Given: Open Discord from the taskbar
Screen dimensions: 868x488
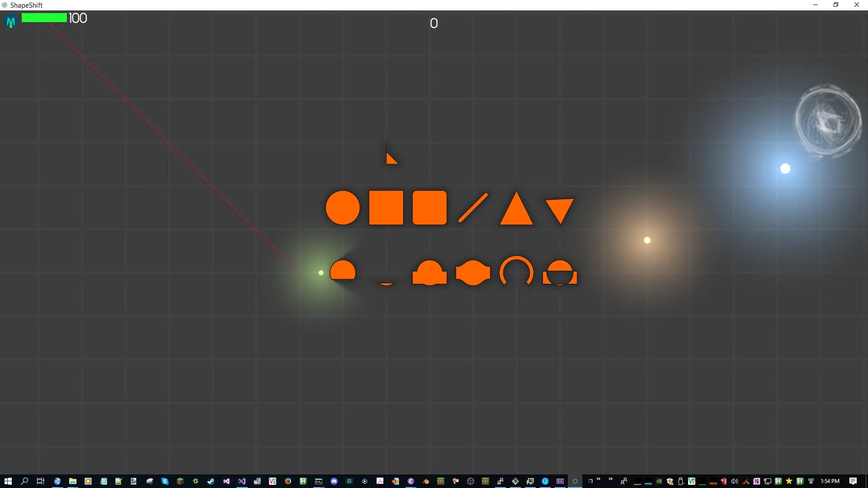Looking at the screenshot, I should click(334, 481).
